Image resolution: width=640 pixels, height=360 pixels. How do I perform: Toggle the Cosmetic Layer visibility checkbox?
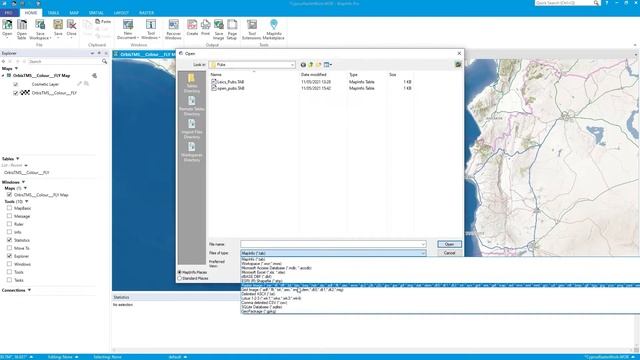pos(16,84)
